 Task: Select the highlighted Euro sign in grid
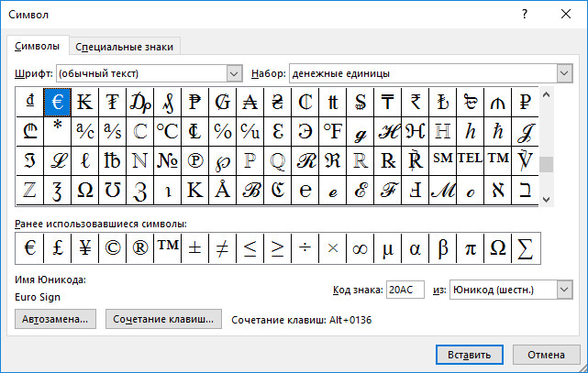(58, 102)
